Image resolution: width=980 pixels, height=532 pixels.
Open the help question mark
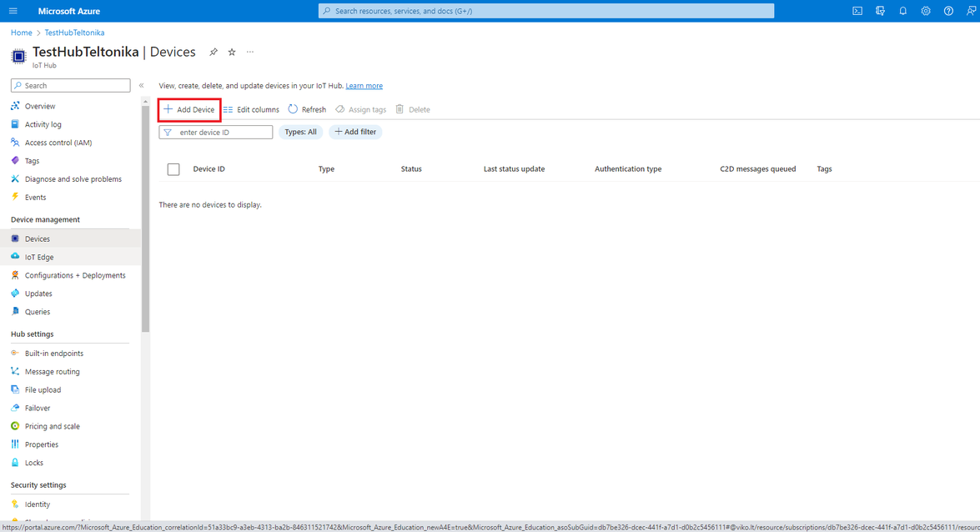tap(948, 11)
